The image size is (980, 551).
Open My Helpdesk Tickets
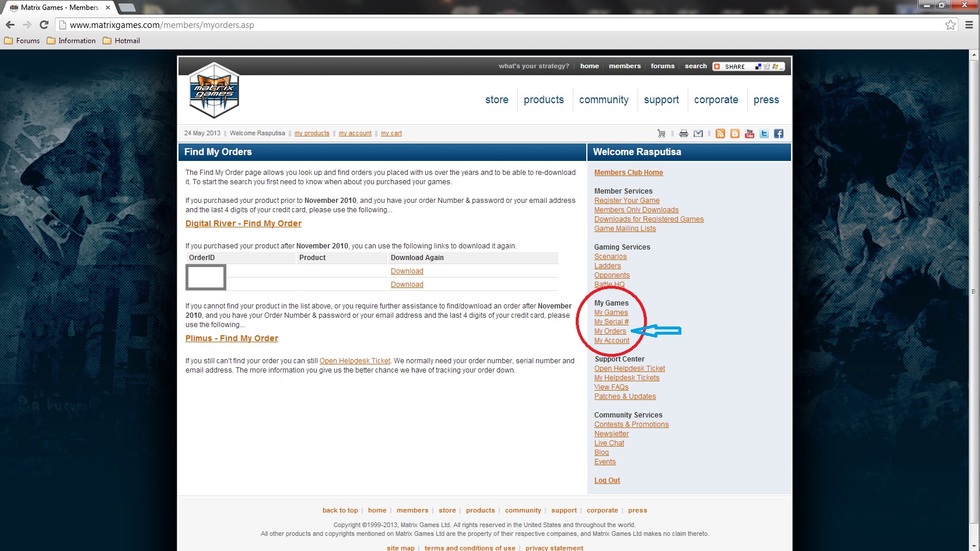click(x=627, y=378)
